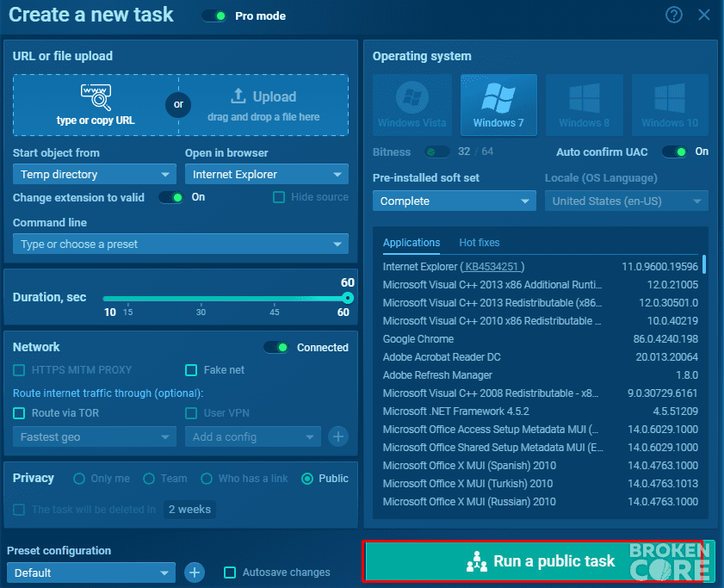Toggle Auto confirm UAC switch
This screenshot has height=588, width=724.
[x=674, y=152]
